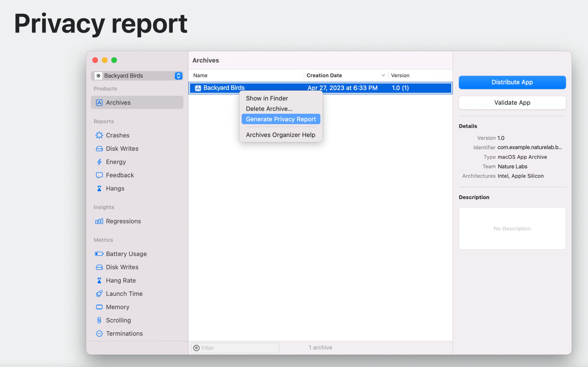Open the Backyard Birds product popup selector
588x367 pixels.
pyautogui.click(x=137, y=76)
